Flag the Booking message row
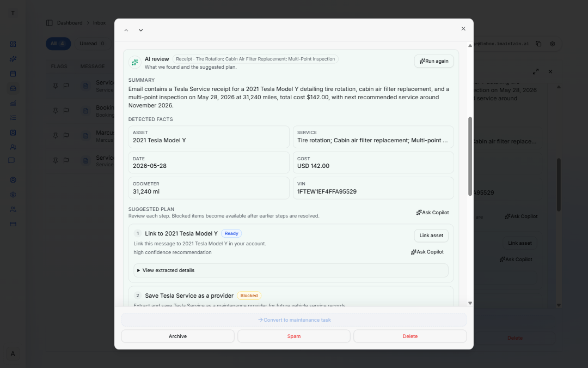588x368 pixels. 66,110
